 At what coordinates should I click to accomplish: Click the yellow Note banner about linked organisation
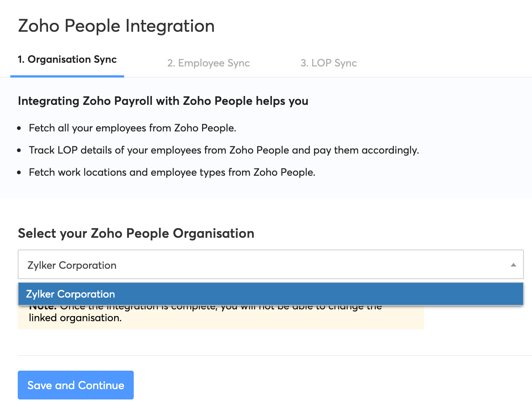click(x=221, y=317)
